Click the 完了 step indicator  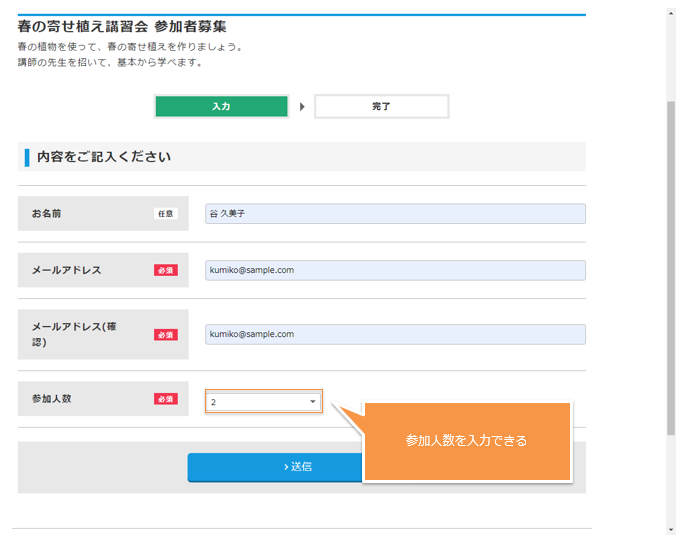point(381,106)
